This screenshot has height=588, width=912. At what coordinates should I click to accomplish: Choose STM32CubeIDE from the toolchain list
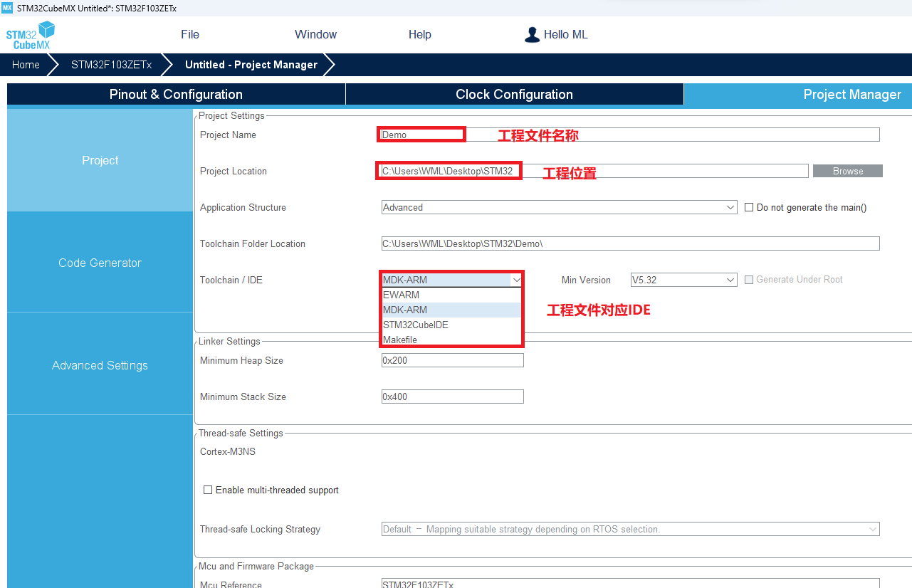click(452, 325)
